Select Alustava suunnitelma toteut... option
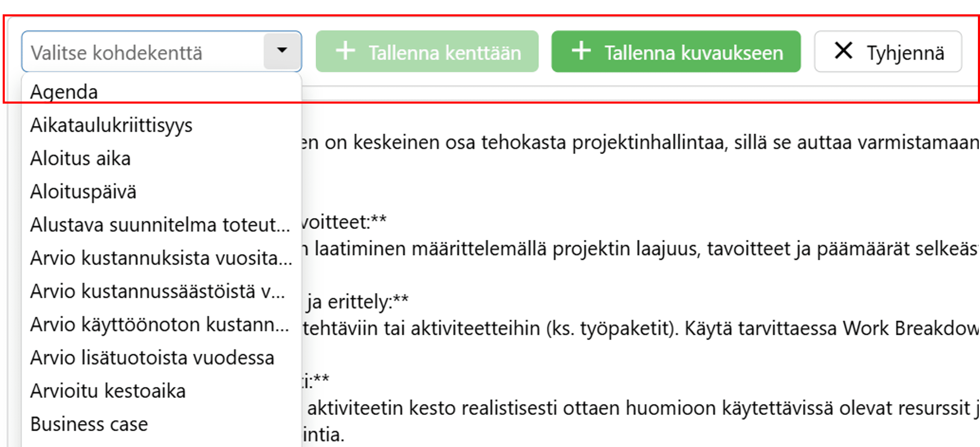 [x=160, y=224]
